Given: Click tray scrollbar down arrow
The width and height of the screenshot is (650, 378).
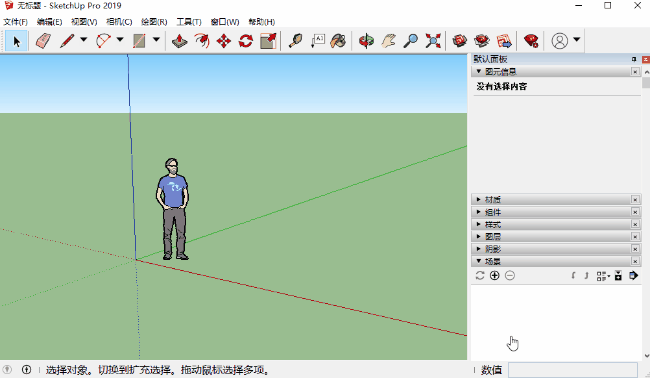Looking at the screenshot, I should 646,356.
